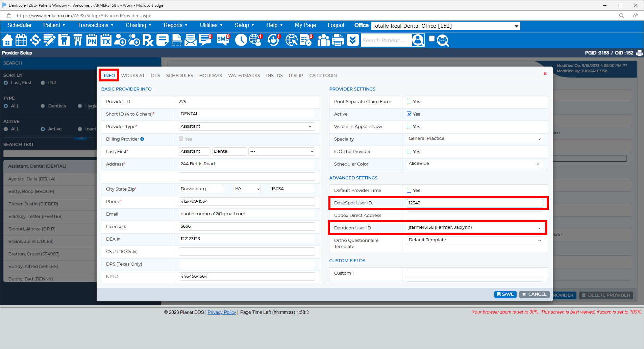Check the Is Ortho Provider box
The height and width of the screenshot is (349, 644).
[x=409, y=151]
